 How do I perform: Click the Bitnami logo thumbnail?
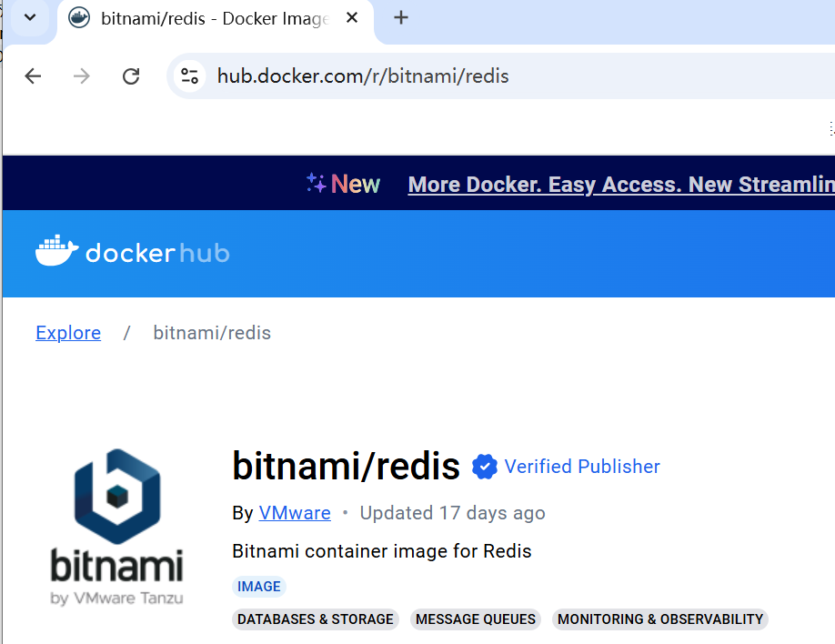tap(116, 528)
